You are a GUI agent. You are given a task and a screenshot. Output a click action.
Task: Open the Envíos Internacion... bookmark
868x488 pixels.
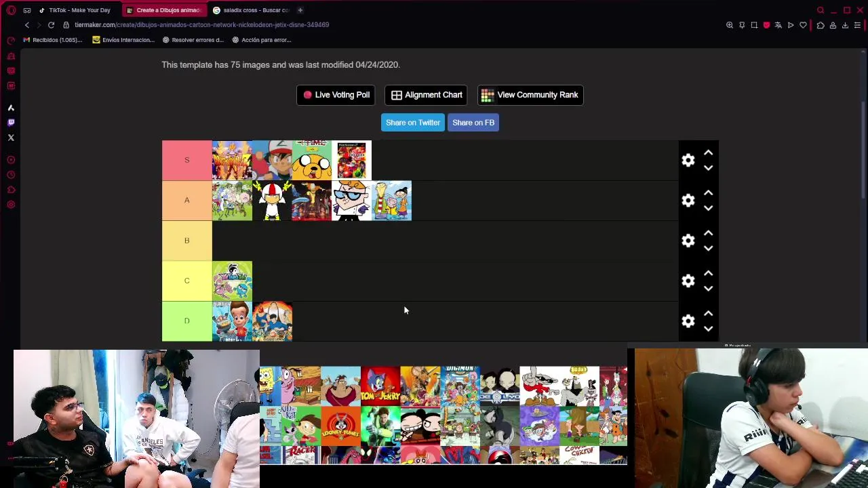click(123, 40)
